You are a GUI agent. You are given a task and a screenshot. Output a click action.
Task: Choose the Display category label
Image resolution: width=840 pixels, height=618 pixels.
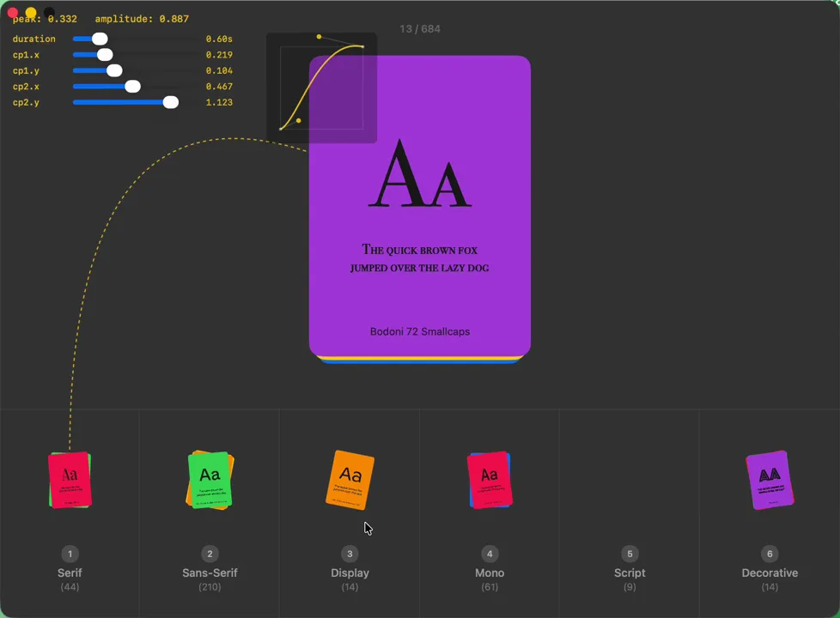click(x=350, y=573)
